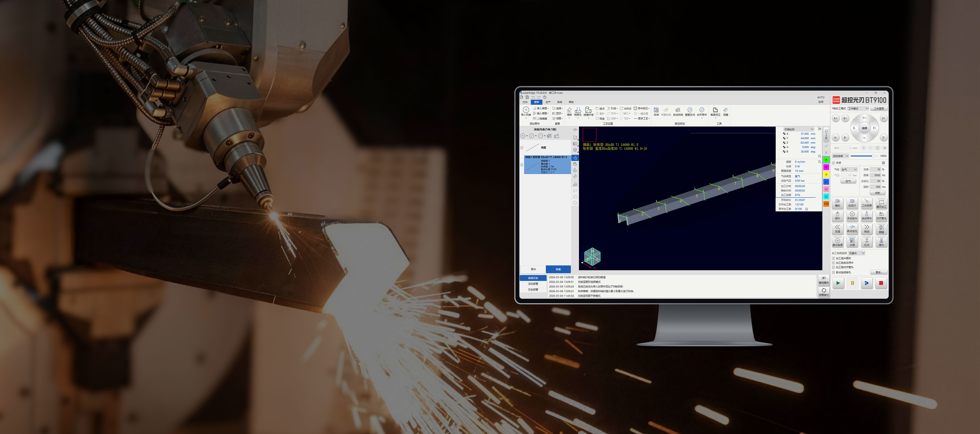Open the 气体 gas type dropdown
Viewport: 980px width, 434px height.
849,170
